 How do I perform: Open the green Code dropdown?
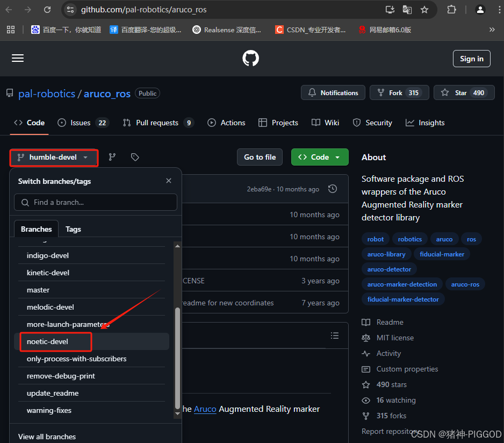(x=319, y=157)
